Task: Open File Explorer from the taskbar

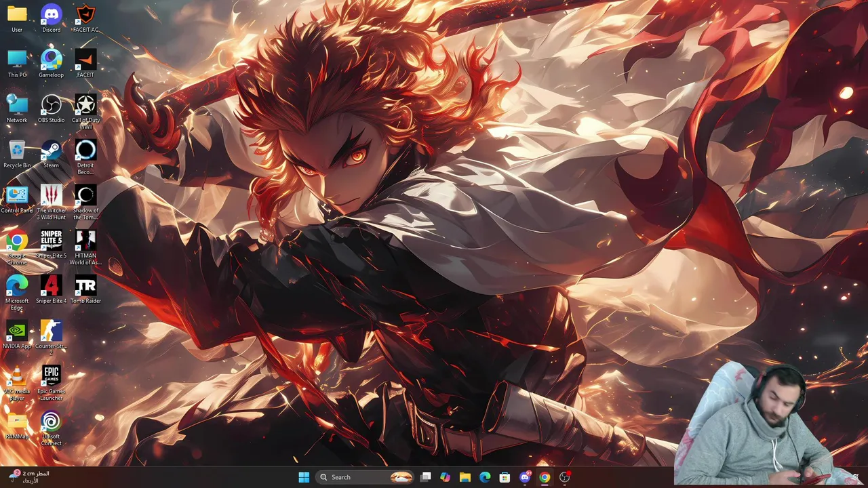Action: [465, 477]
